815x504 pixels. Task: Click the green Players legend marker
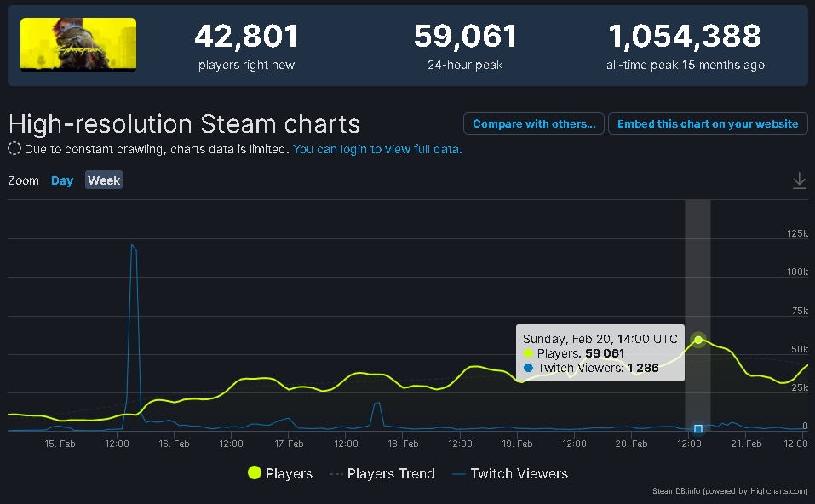[x=254, y=472]
